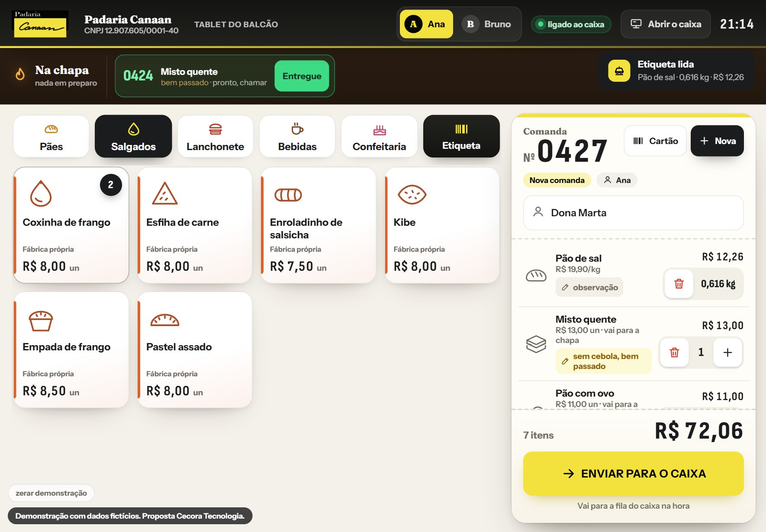Increase Misto quente quantity with plus
Viewport: 766px width, 532px height.
[727, 353]
